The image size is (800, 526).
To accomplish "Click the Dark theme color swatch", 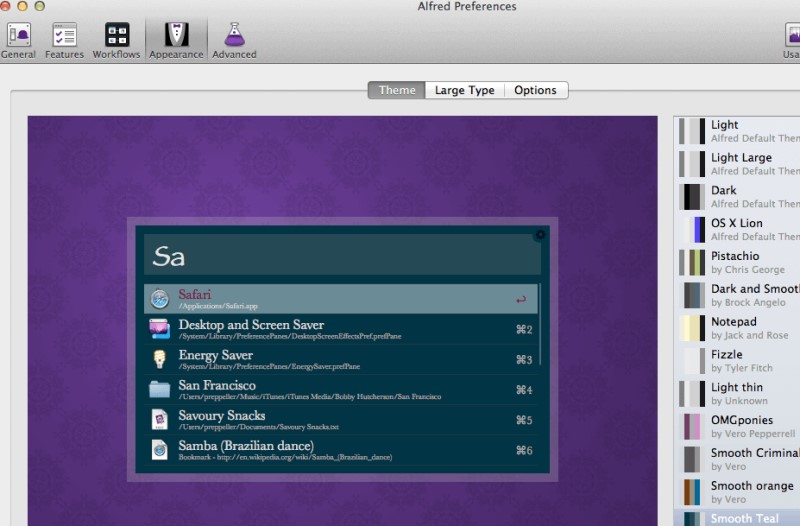I will click(x=692, y=196).
